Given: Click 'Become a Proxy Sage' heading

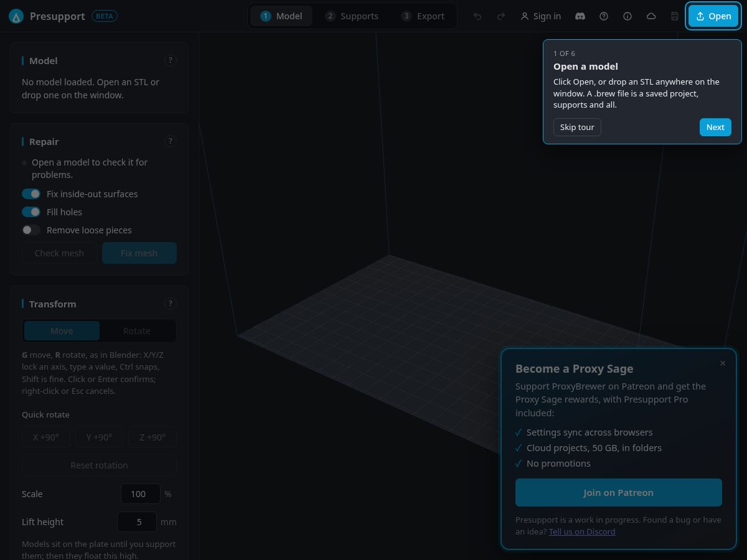Looking at the screenshot, I should tap(574, 369).
